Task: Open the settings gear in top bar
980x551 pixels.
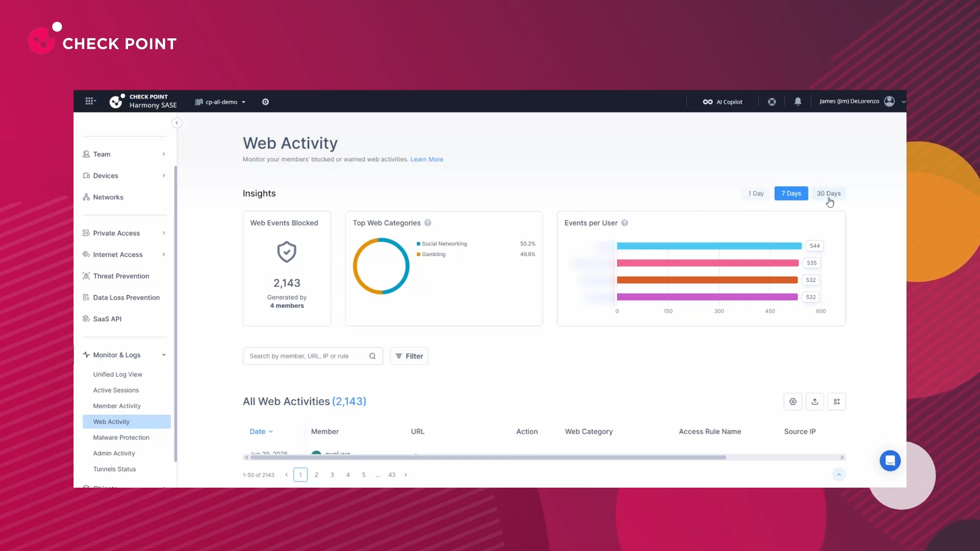Action: (265, 102)
